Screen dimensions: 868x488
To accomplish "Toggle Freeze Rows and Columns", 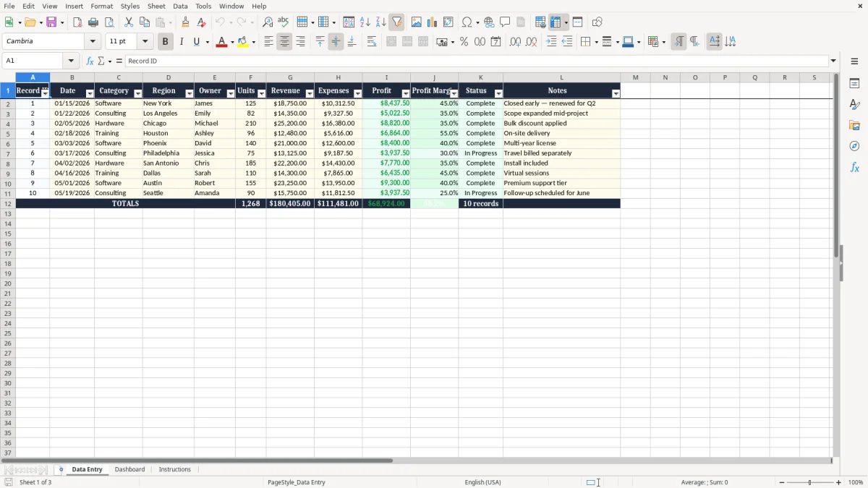I will (x=556, y=22).
